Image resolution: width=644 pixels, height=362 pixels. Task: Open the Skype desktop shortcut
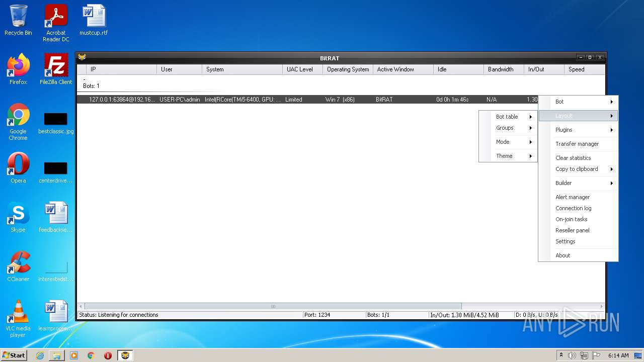pos(18,217)
